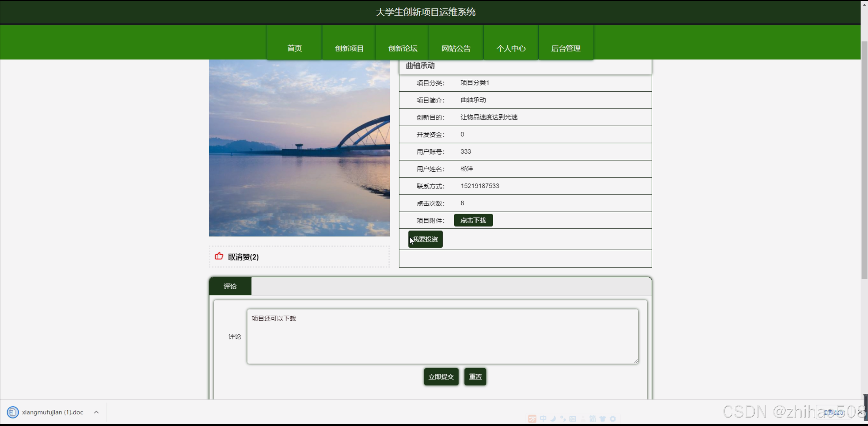868x426 pixels.
Task: Toggle the IME 中 Chinese/English mode
Action: (x=543, y=419)
